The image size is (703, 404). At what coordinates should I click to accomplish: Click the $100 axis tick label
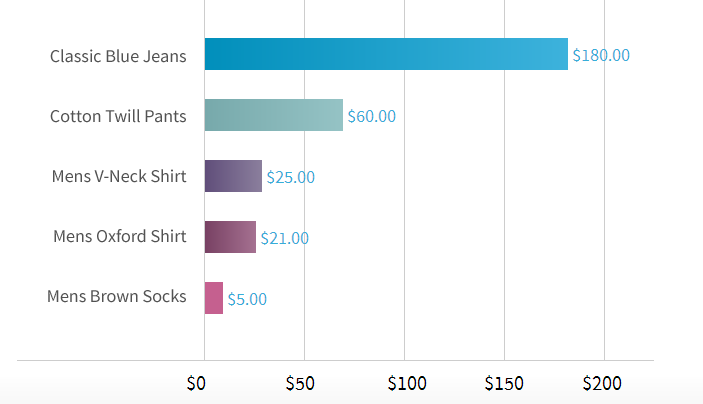pos(406,383)
